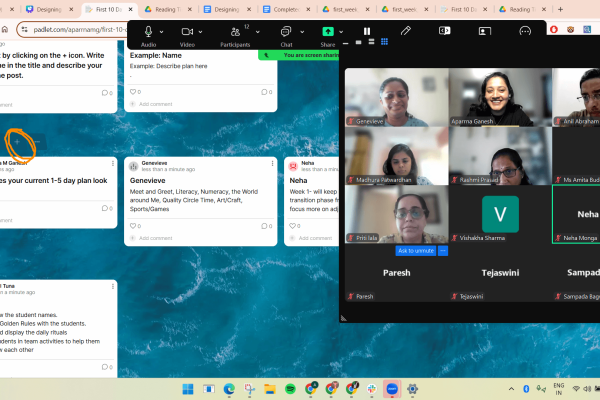The image size is (600, 400).
Task: Click the Ask to unmute button
Action: click(x=416, y=250)
